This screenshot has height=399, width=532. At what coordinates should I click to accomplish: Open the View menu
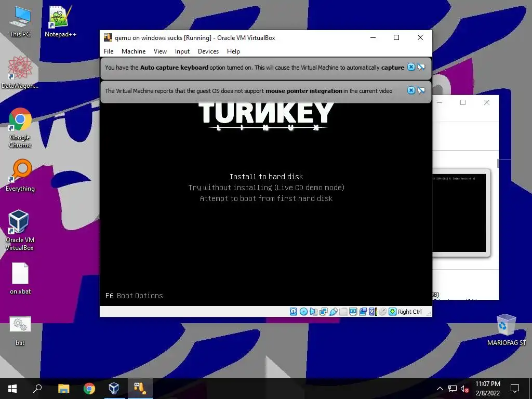[160, 51]
